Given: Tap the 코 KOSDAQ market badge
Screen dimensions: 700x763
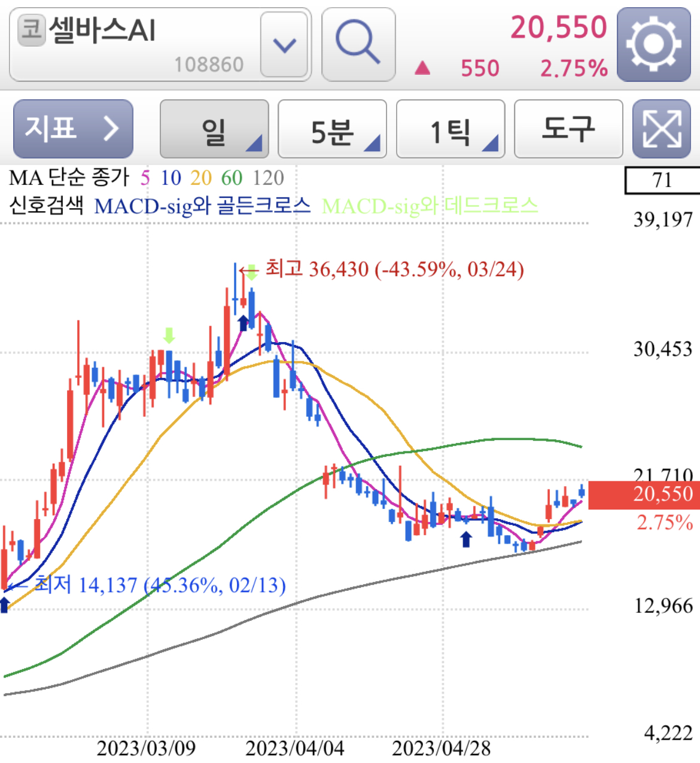Looking at the screenshot, I should pos(31,30).
